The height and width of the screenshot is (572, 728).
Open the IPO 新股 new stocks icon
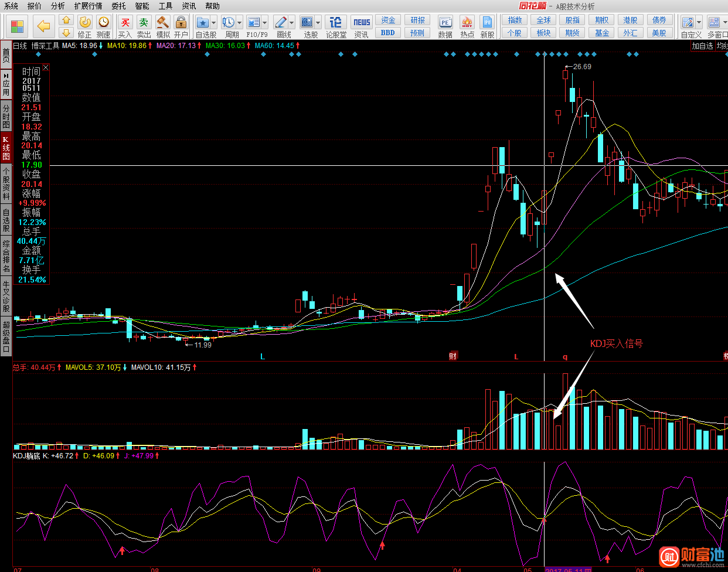click(x=488, y=26)
